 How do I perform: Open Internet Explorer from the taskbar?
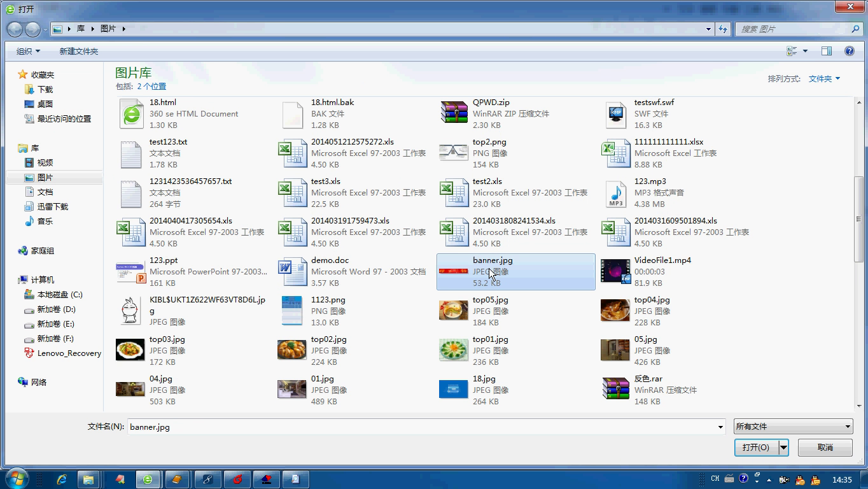tap(62, 479)
